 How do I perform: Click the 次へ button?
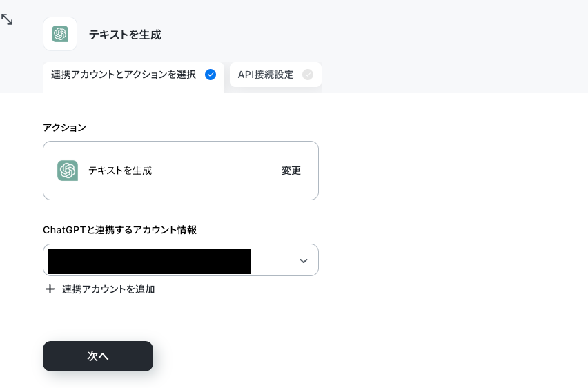[98, 356]
